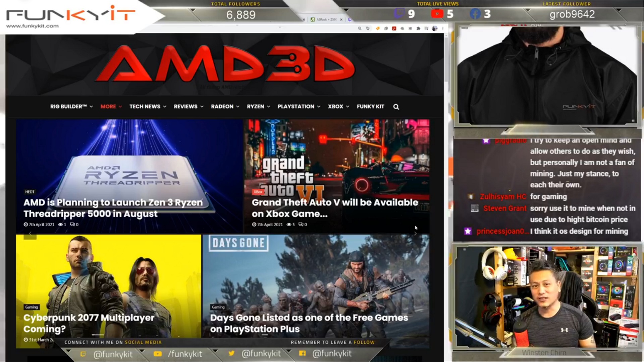Click views eye icon on GTA article
Screen dimensions: 644x362
click(289, 225)
